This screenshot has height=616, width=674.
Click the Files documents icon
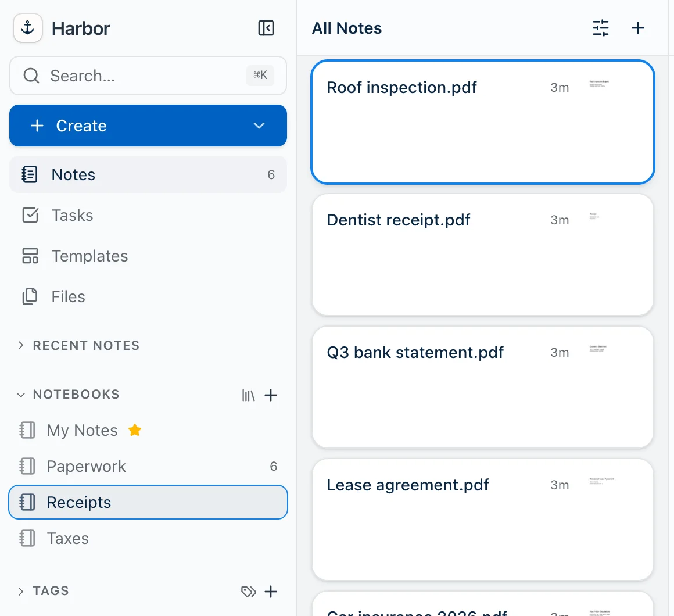click(30, 296)
